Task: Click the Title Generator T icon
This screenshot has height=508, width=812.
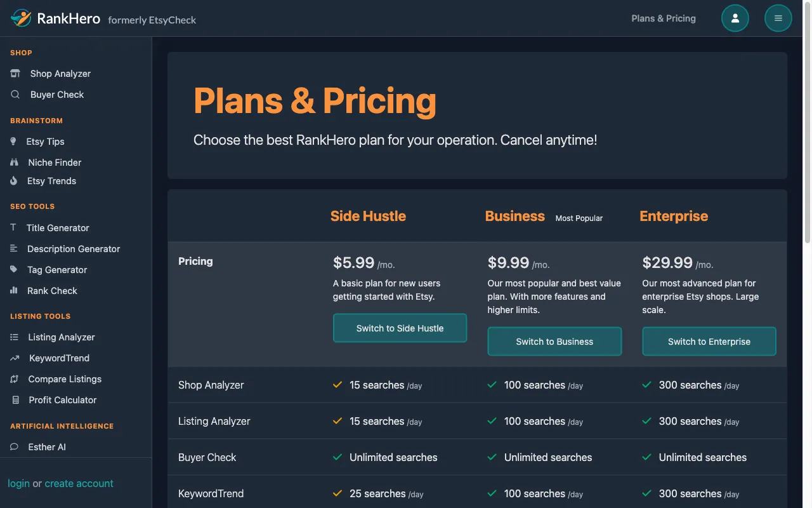Action: tap(13, 227)
